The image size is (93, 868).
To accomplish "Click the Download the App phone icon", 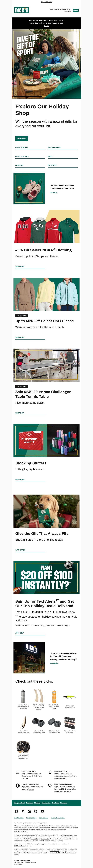I will pyautogui.click(x=50, y=772).
